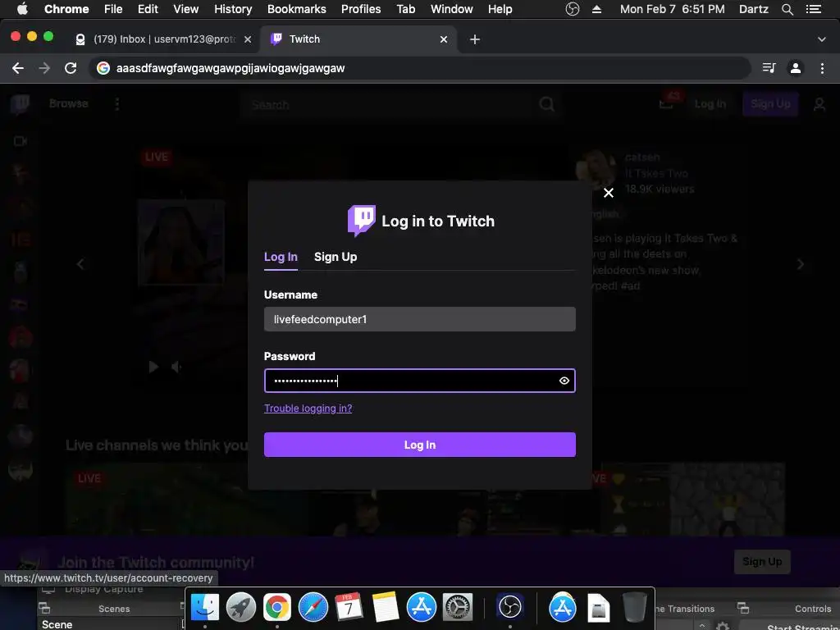
Task: Open Notification Center list icon
Action: 814,9
